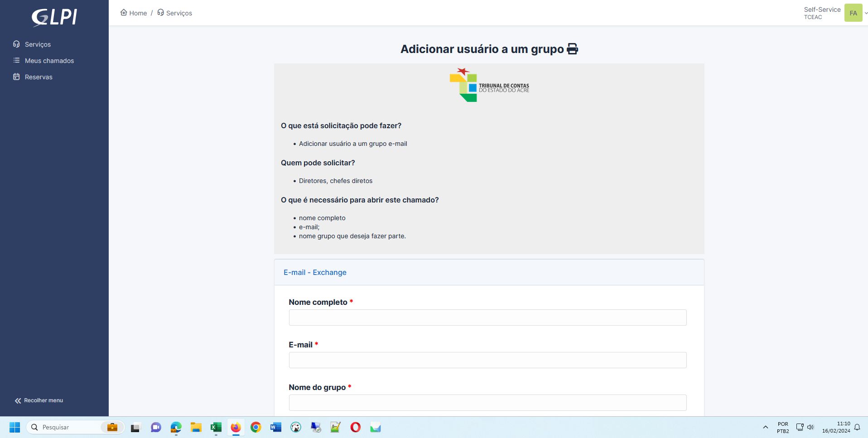Show hidden system tray icons
This screenshot has height=438, width=868.
(x=766, y=427)
